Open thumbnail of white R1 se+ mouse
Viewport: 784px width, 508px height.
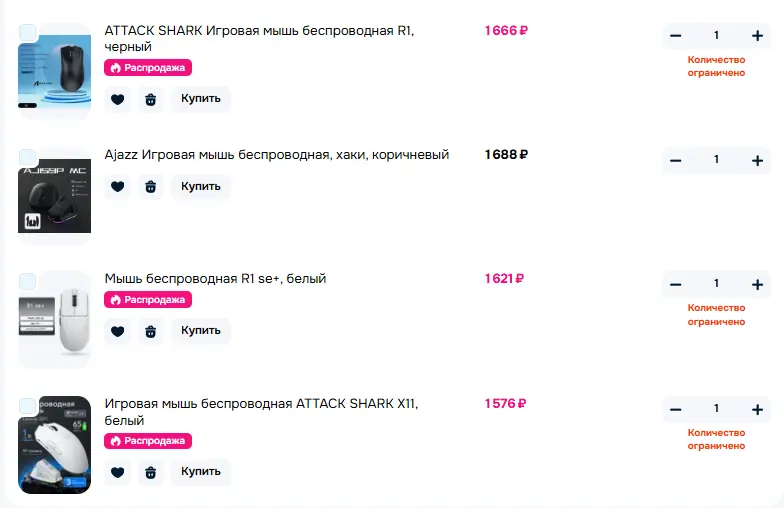pyautogui.click(x=54, y=320)
